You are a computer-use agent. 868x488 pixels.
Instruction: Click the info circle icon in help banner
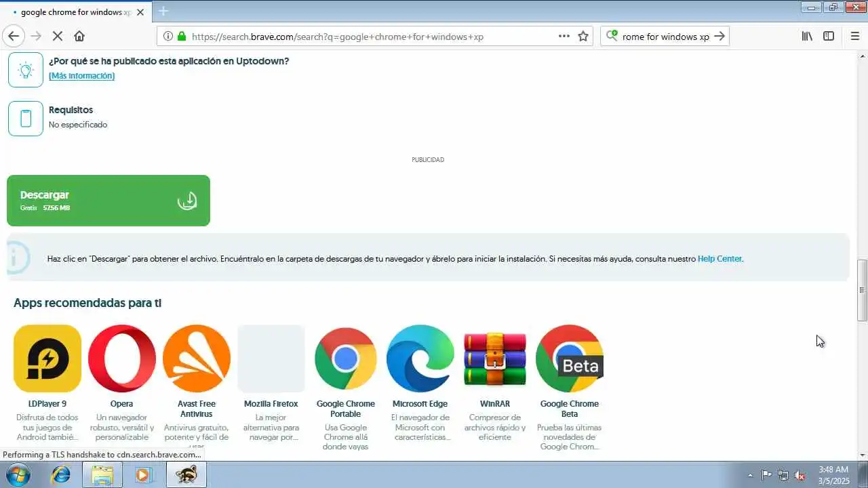(18, 258)
